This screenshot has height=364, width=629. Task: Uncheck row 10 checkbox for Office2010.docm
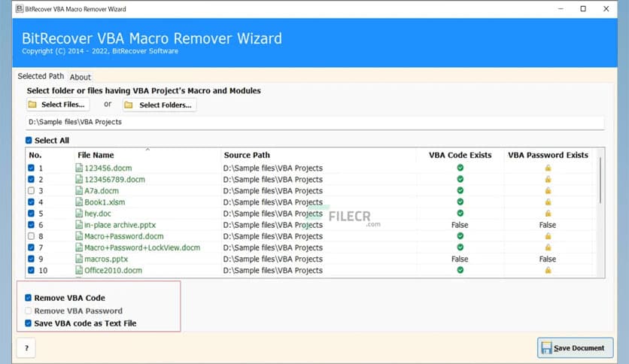click(32, 270)
